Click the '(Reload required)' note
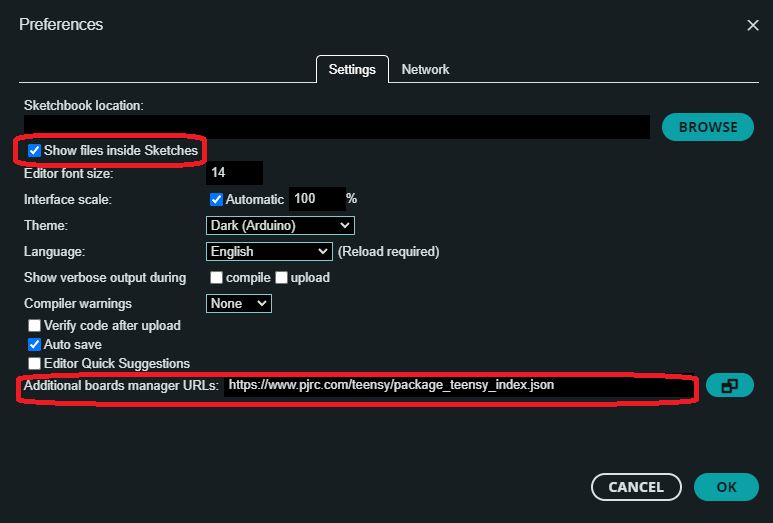The image size is (773, 523). click(388, 251)
